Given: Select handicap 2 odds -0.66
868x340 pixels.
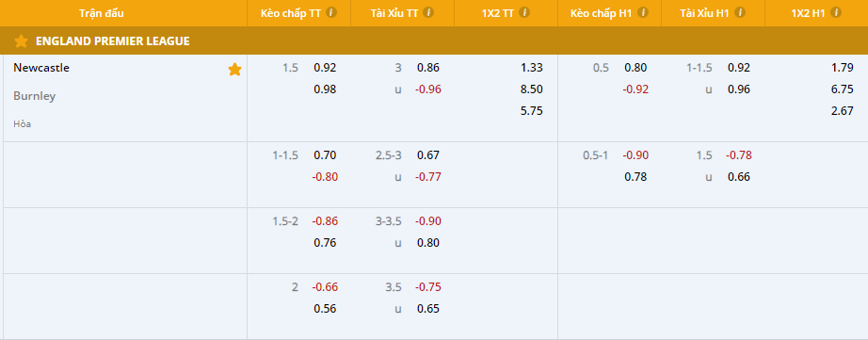Looking at the screenshot, I should pyautogui.click(x=325, y=287).
